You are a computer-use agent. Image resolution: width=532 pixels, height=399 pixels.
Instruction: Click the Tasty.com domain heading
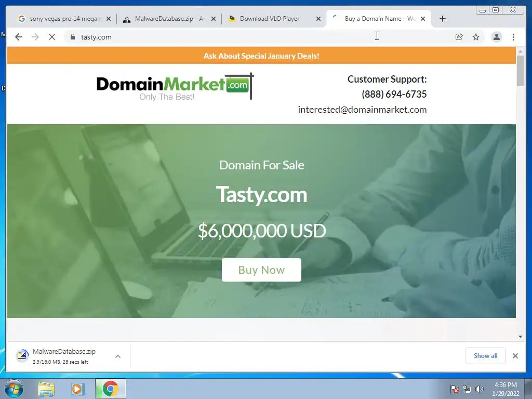261,194
